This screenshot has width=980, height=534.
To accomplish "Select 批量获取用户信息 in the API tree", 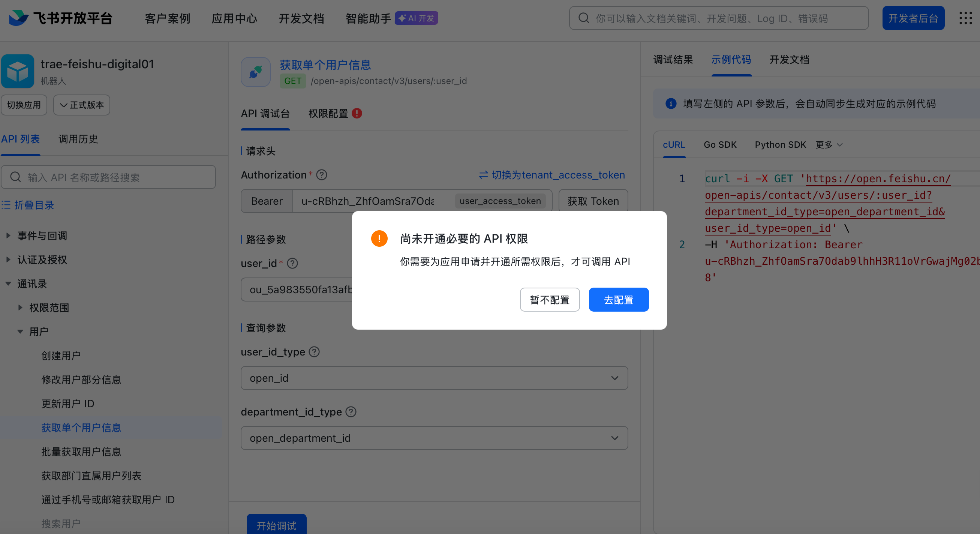I will [81, 451].
